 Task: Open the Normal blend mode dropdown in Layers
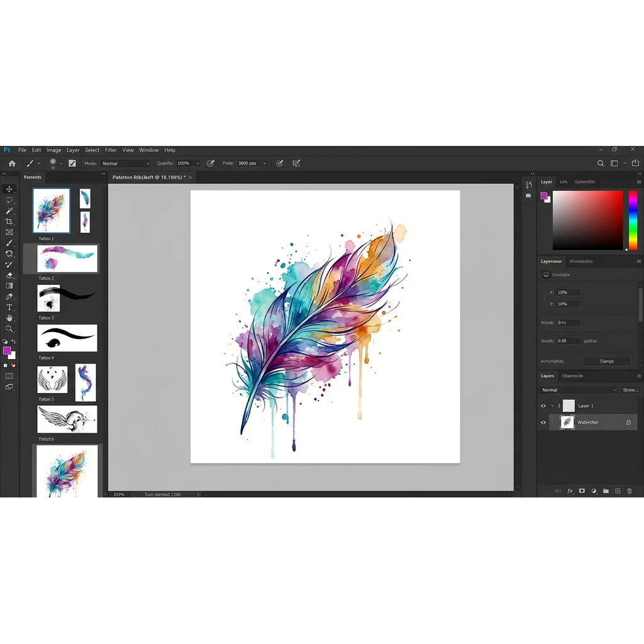click(579, 390)
